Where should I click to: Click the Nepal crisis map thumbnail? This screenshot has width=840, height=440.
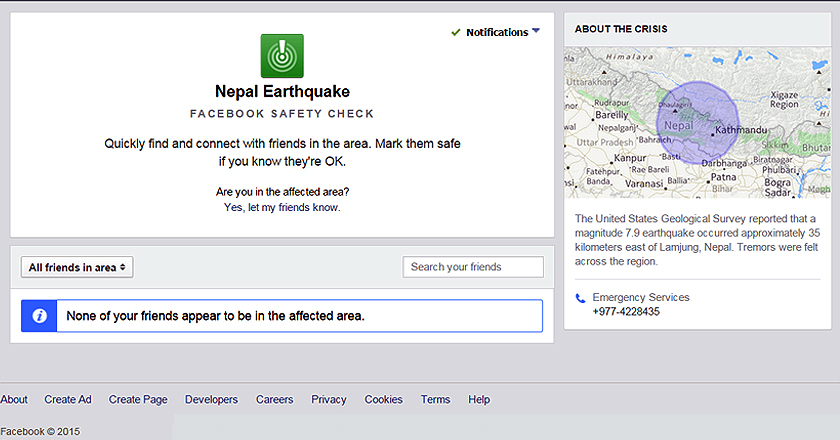tap(697, 123)
